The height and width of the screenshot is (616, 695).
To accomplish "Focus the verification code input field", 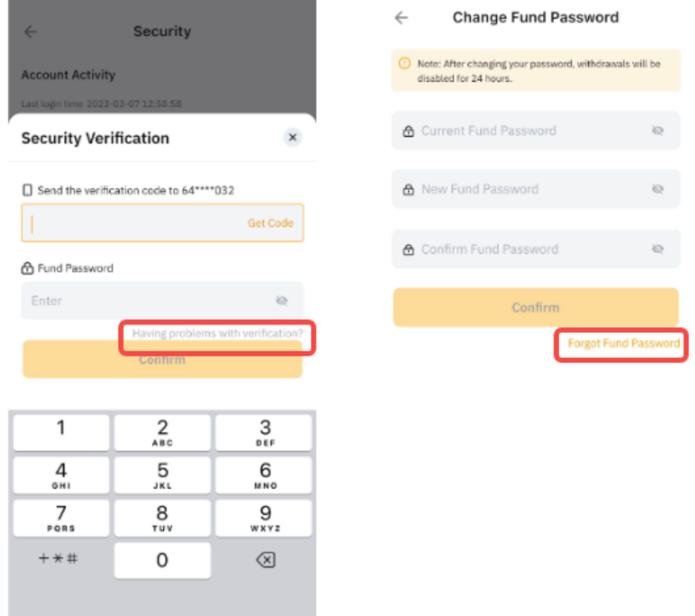I will click(x=134, y=224).
